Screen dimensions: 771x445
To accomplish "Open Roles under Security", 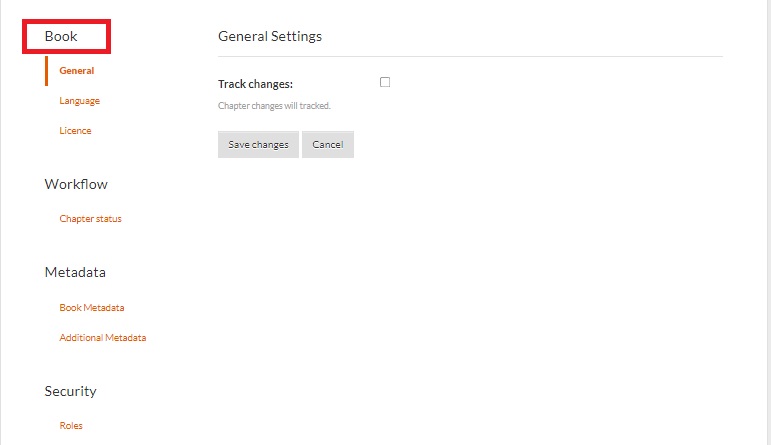I will click(x=71, y=426).
